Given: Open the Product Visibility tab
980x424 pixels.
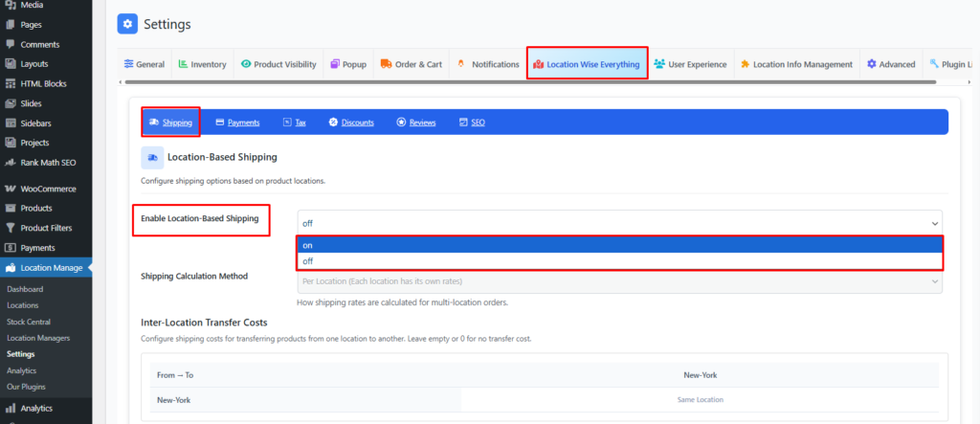Looking at the screenshot, I should (x=278, y=64).
